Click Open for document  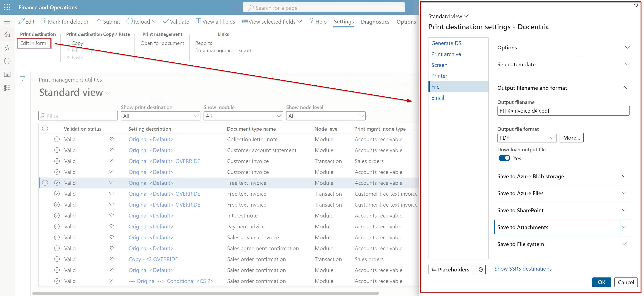(162, 43)
